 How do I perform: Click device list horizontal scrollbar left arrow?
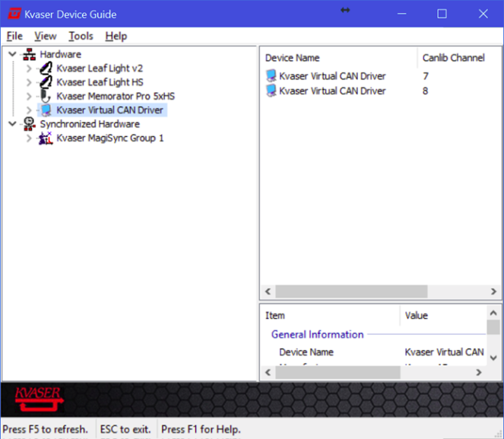click(268, 291)
